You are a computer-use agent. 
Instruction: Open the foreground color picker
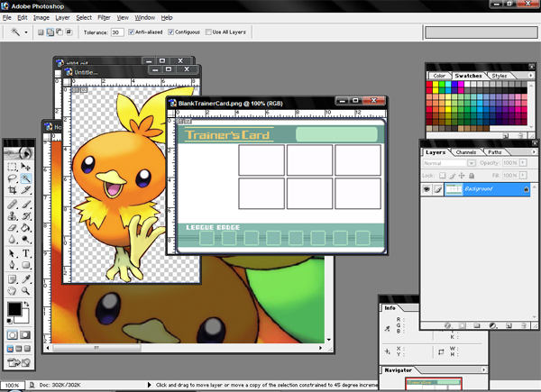pyautogui.click(x=14, y=308)
